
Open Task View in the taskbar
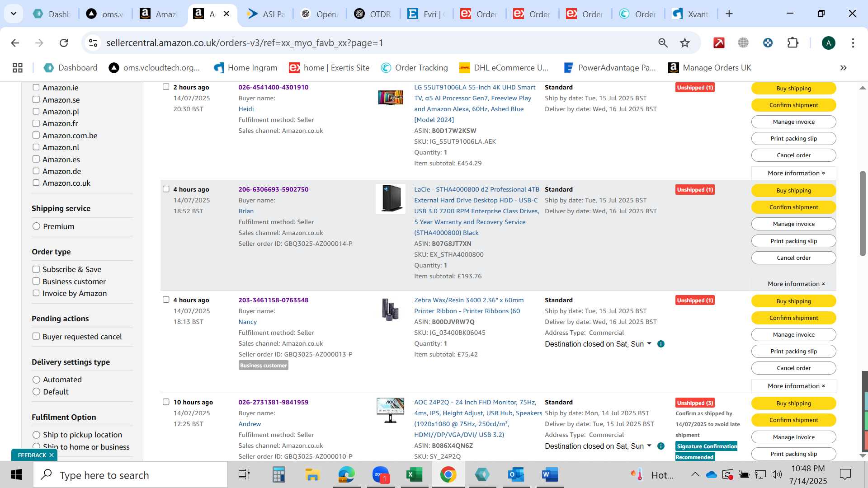244,475
